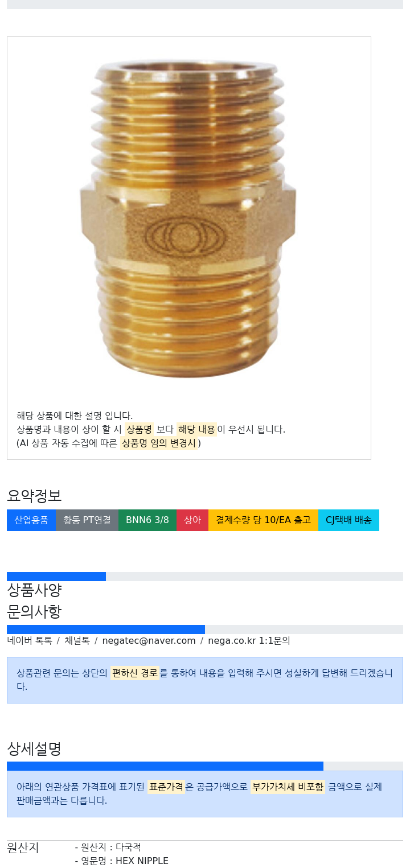The image size is (410, 868).
Task: Open the nega.co.kr 1:1문의 link
Action: [x=249, y=640]
